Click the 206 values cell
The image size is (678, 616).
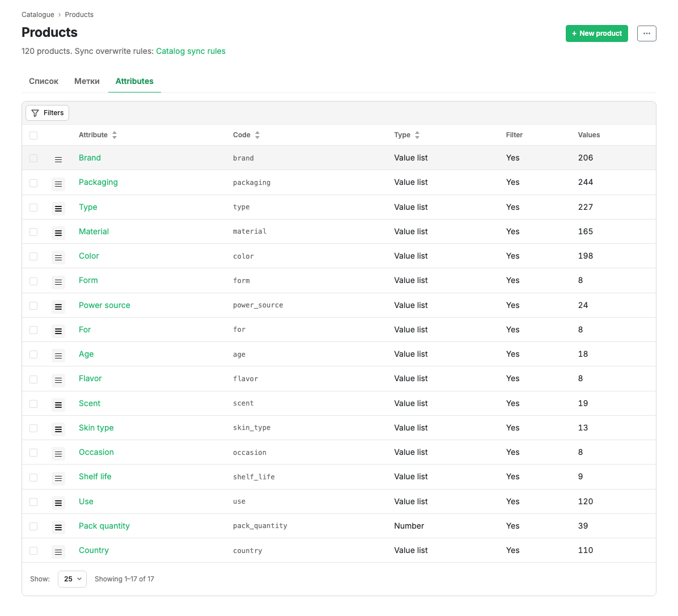586,158
